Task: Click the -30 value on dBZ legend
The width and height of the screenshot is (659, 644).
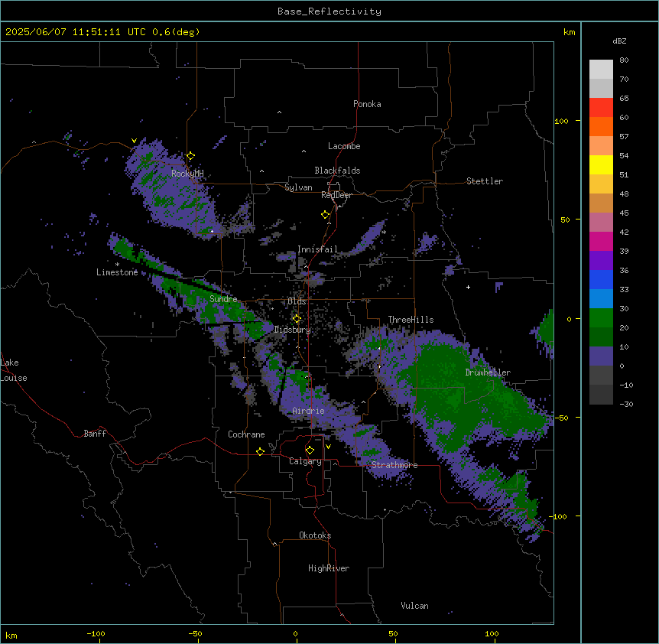Action: click(x=626, y=404)
